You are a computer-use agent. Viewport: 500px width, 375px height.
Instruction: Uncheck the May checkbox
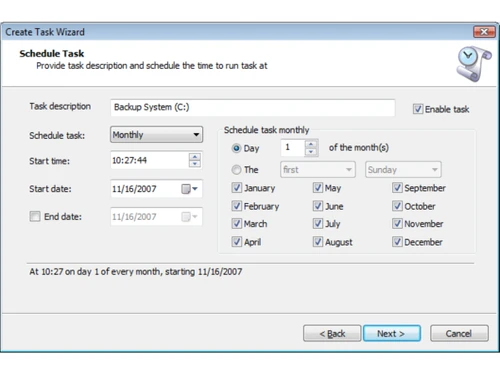click(x=318, y=188)
